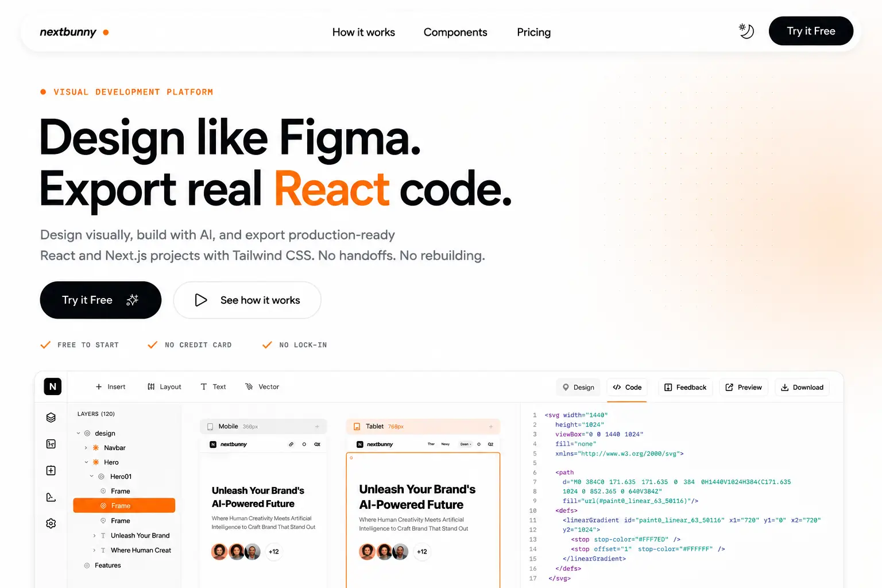Click the Tablet preview heading text
The height and width of the screenshot is (588, 882).
pos(417,497)
